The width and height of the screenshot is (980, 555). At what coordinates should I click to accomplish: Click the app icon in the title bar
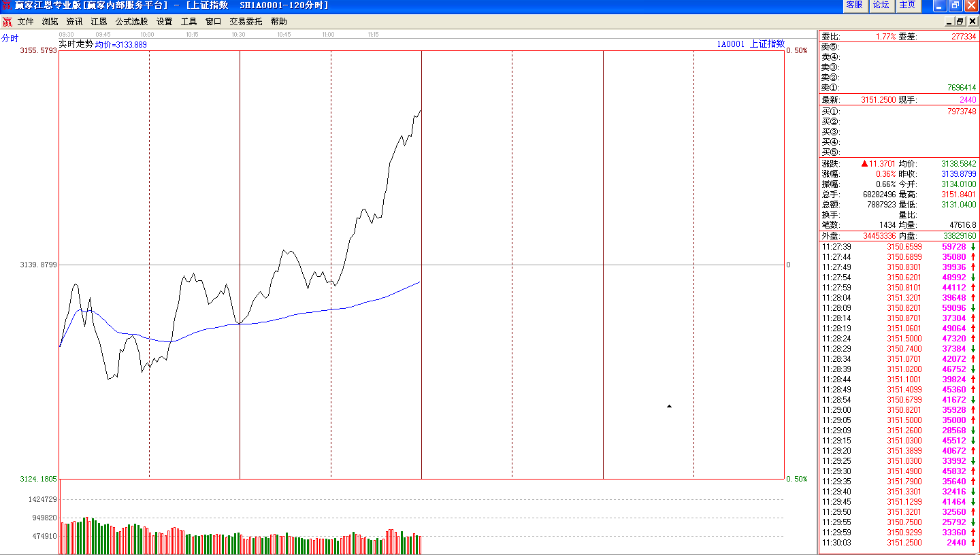(6, 5)
